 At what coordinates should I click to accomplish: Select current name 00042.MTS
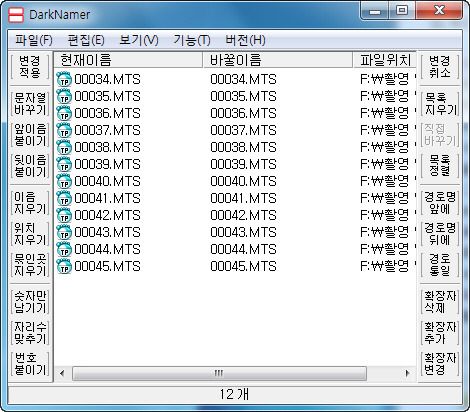click(107, 215)
